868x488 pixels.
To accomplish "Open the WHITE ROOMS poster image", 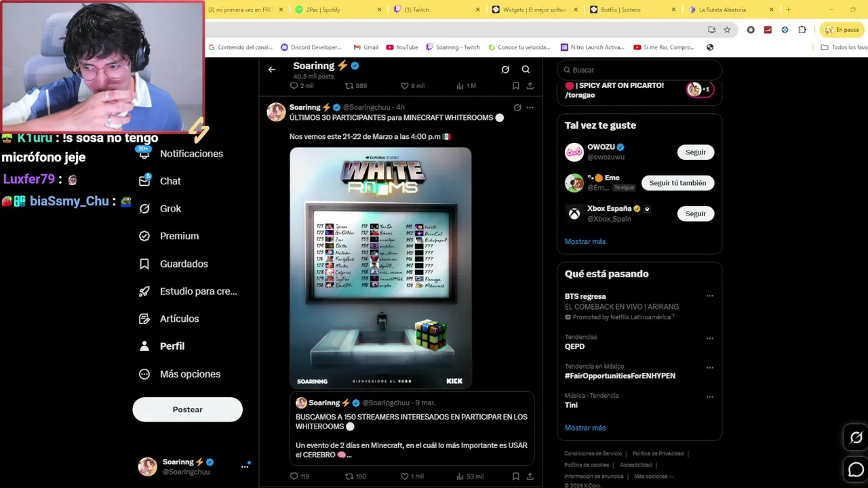I will (380, 268).
